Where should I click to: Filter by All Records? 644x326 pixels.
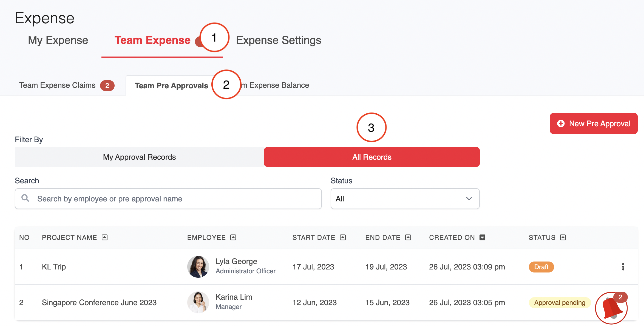[x=371, y=157]
